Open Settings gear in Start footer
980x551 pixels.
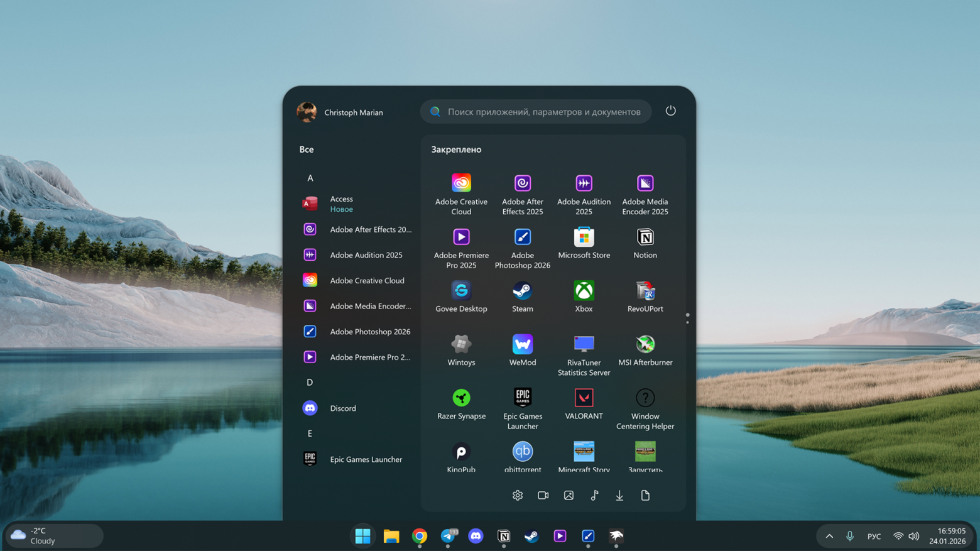pos(518,495)
